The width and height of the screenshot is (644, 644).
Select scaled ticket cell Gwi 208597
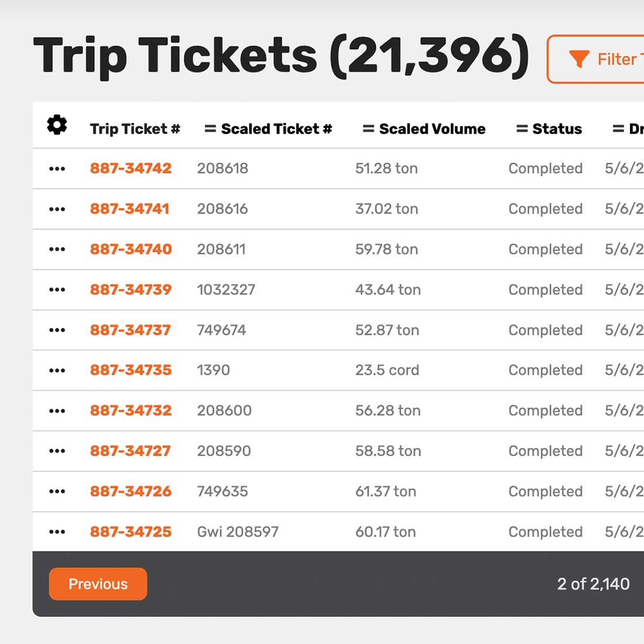(x=238, y=532)
